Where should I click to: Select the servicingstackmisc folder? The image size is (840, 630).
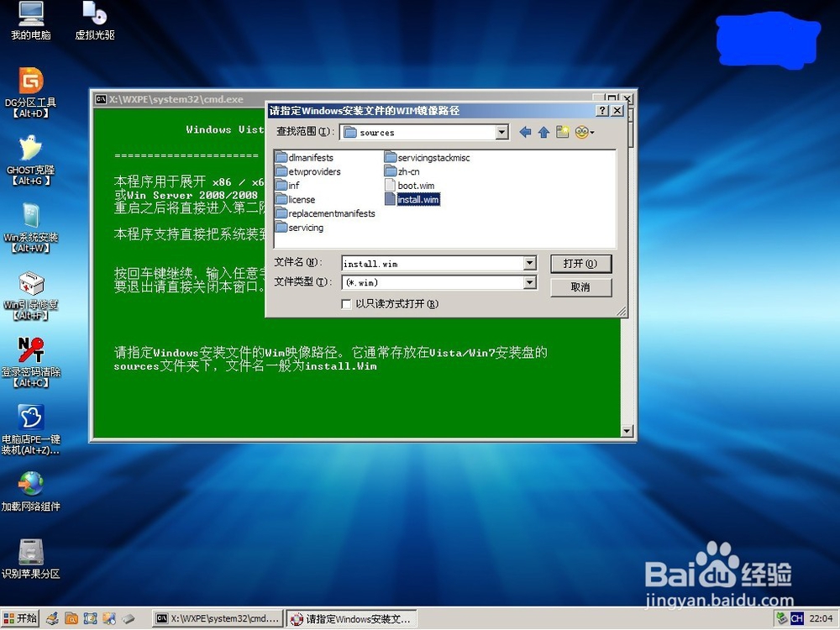tap(427, 158)
